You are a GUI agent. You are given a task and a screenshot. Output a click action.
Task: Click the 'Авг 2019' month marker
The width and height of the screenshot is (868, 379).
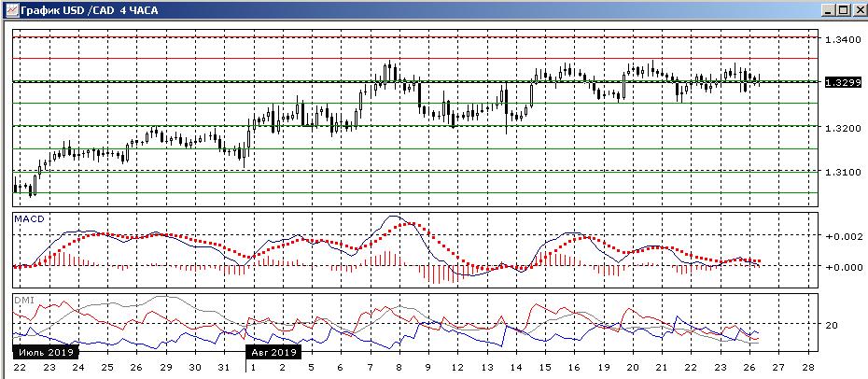[x=273, y=353]
